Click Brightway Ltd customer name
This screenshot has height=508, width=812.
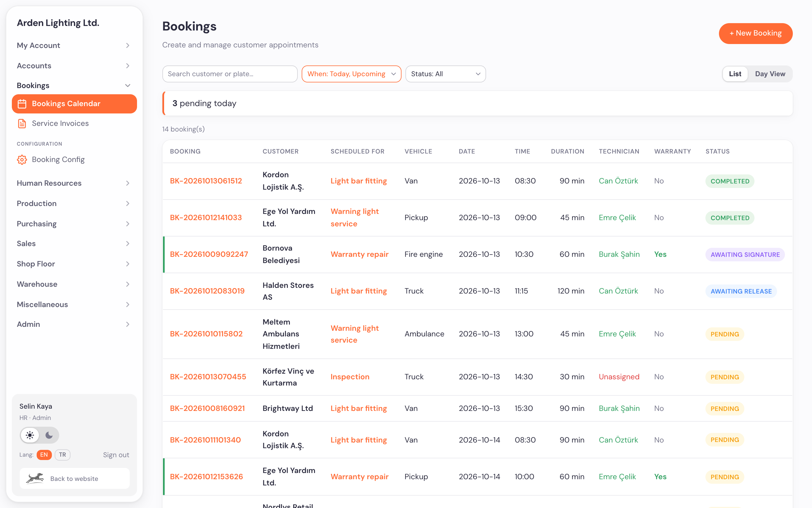(288, 409)
